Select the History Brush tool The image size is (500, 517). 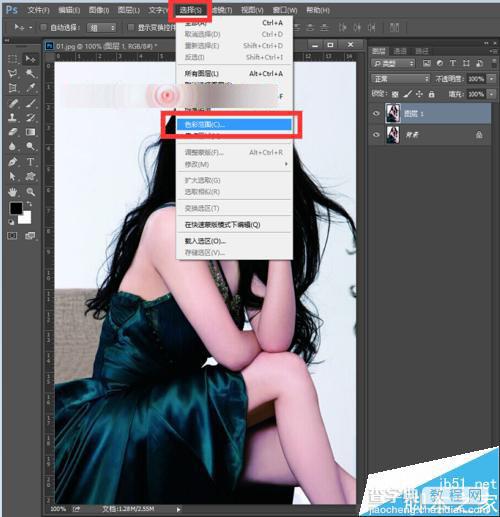30,117
